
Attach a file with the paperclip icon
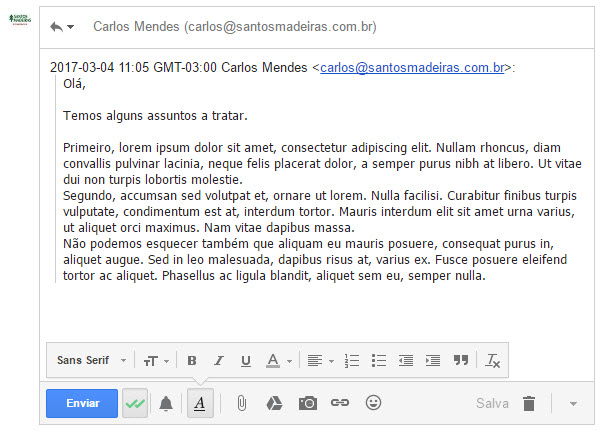(x=241, y=403)
